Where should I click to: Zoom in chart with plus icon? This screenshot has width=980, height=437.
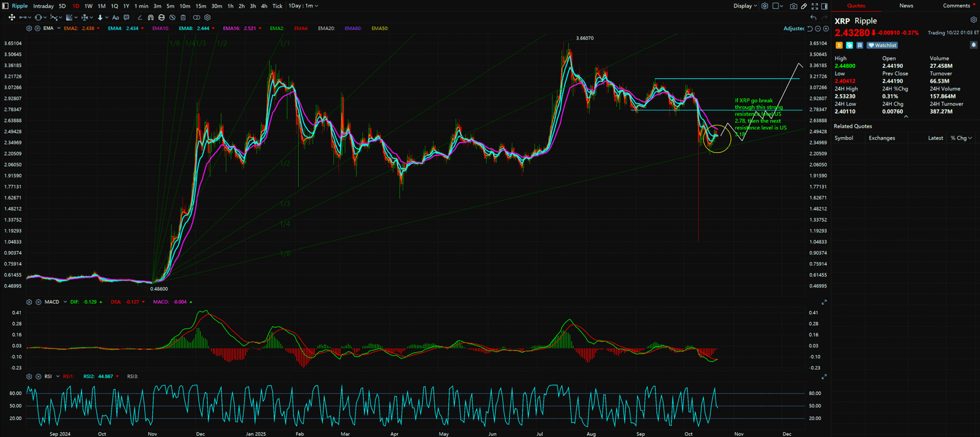click(x=825, y=29)
